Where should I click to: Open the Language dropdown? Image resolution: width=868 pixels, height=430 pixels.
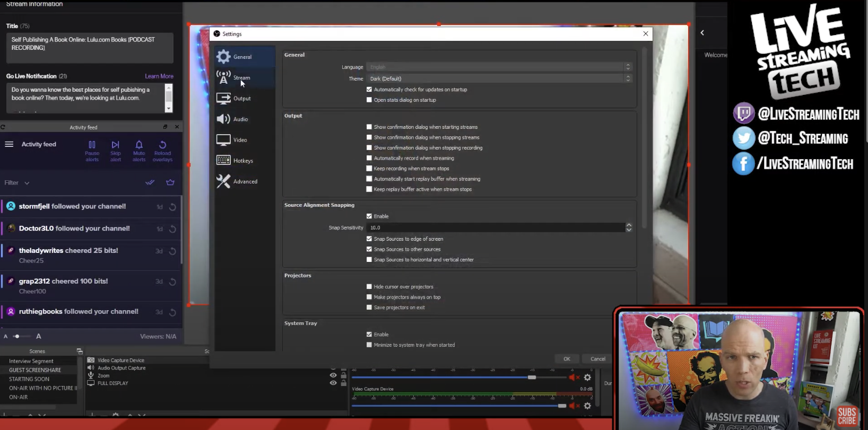click(499, 67)
